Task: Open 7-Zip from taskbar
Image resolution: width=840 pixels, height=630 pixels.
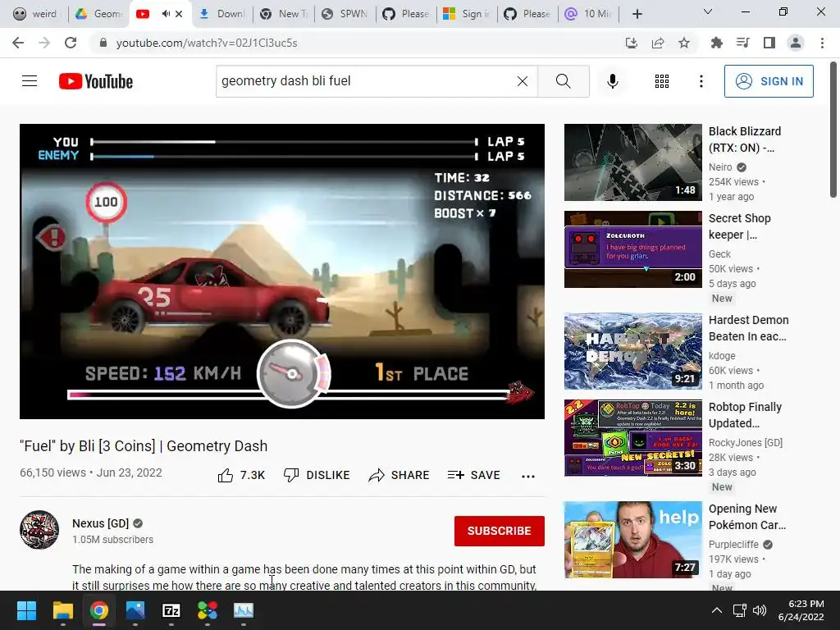Action: tap(171, 610)
